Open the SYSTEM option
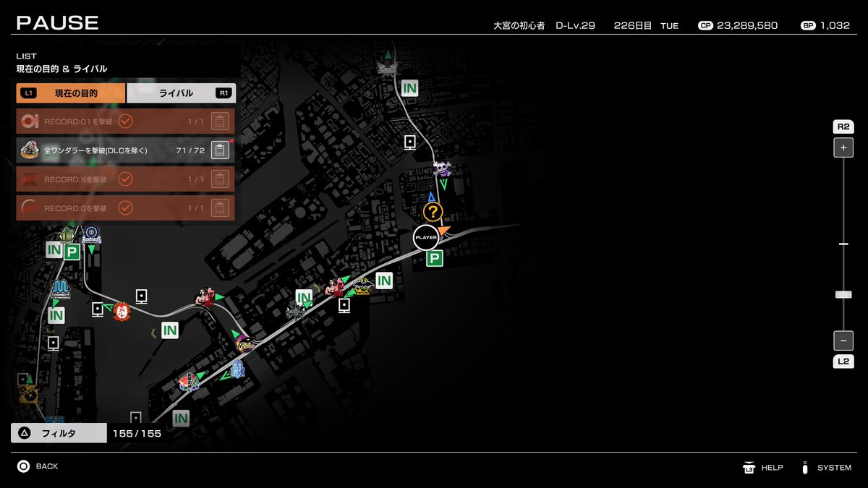Image resolution: width=868 pixels, height=488 pixels. tap(825, 468)
